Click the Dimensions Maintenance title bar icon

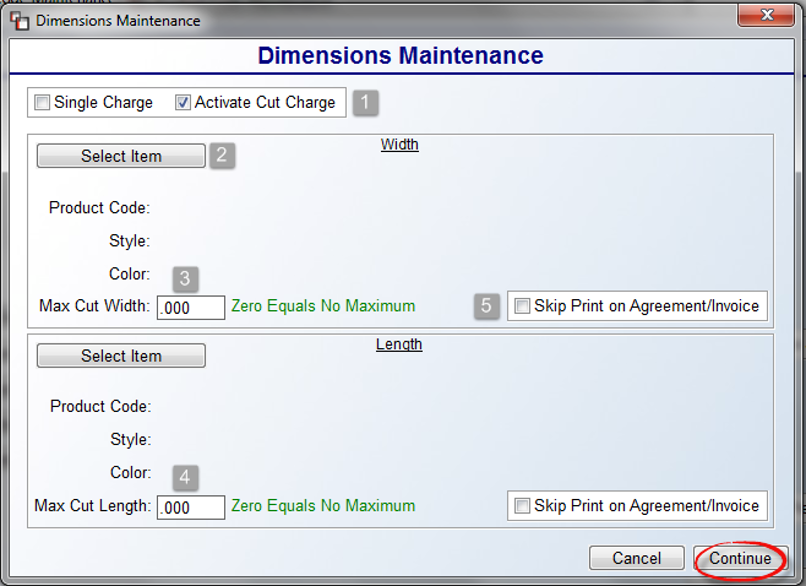click(20, 21)
